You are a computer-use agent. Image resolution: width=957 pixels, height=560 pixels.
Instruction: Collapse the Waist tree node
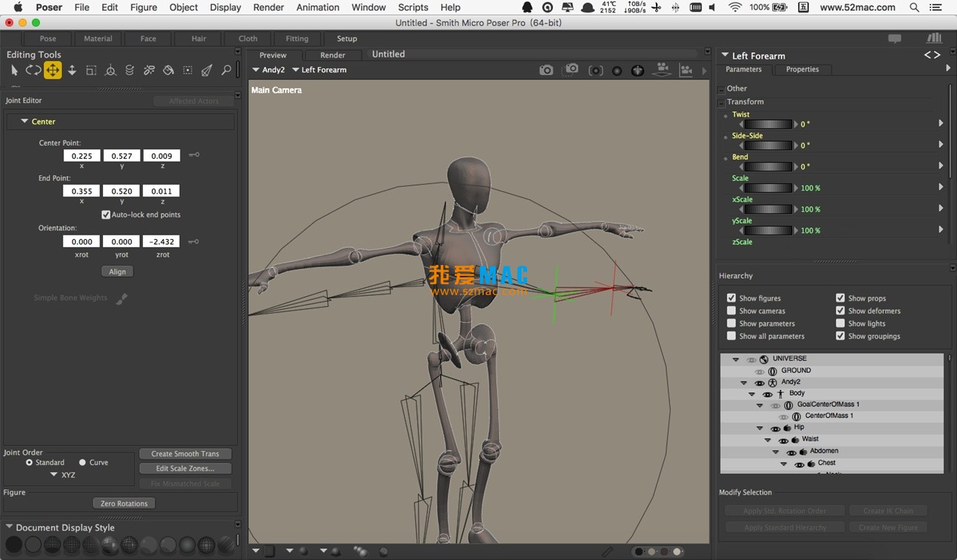point(768,440)
